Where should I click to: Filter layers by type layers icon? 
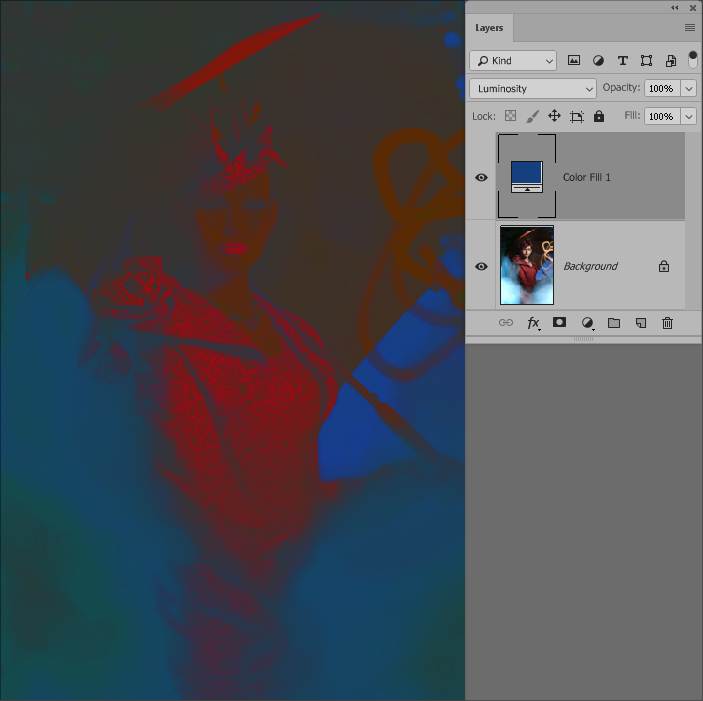pos(622,61)
